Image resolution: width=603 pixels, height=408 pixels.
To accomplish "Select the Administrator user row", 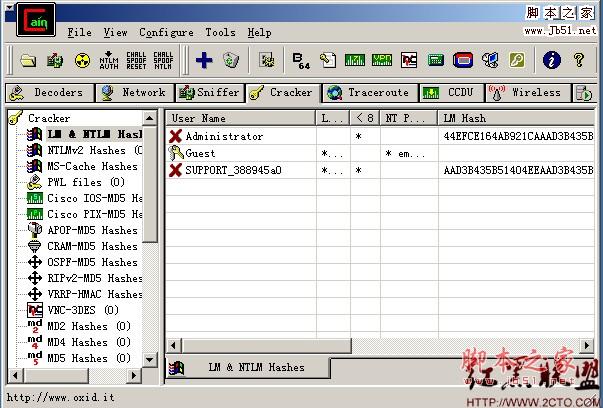I will [x=380, y=136].
